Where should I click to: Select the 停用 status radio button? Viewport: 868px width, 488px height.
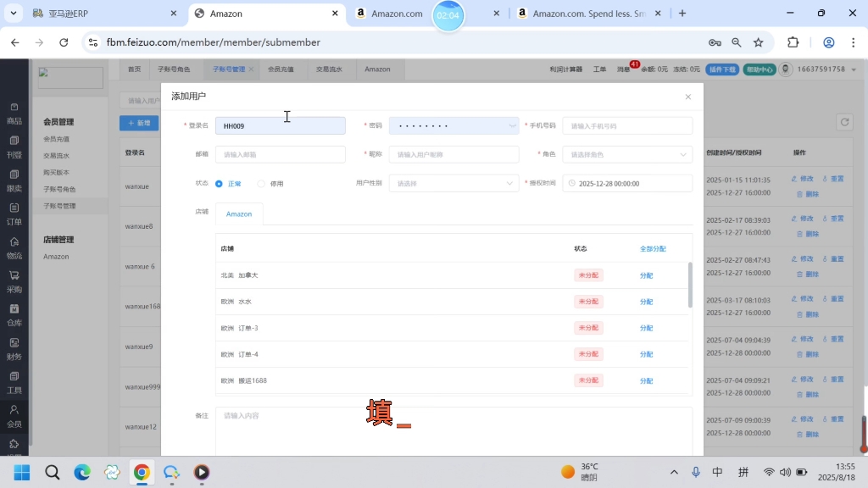pos(261,184)
